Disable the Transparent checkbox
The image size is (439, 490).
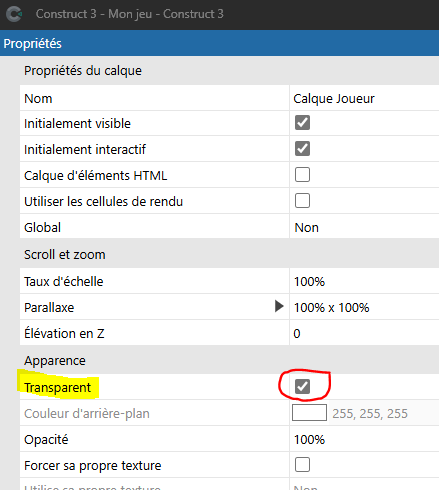point(302,387)
